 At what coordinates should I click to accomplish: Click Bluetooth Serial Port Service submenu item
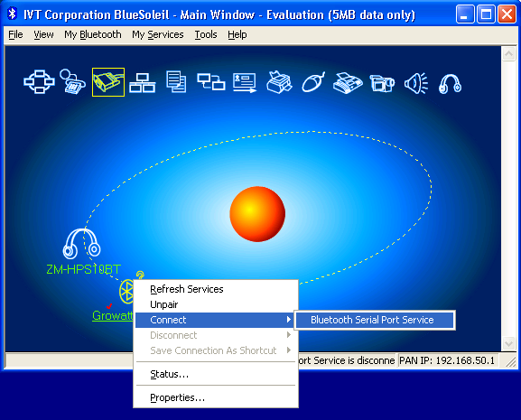[x=375, y=320]
